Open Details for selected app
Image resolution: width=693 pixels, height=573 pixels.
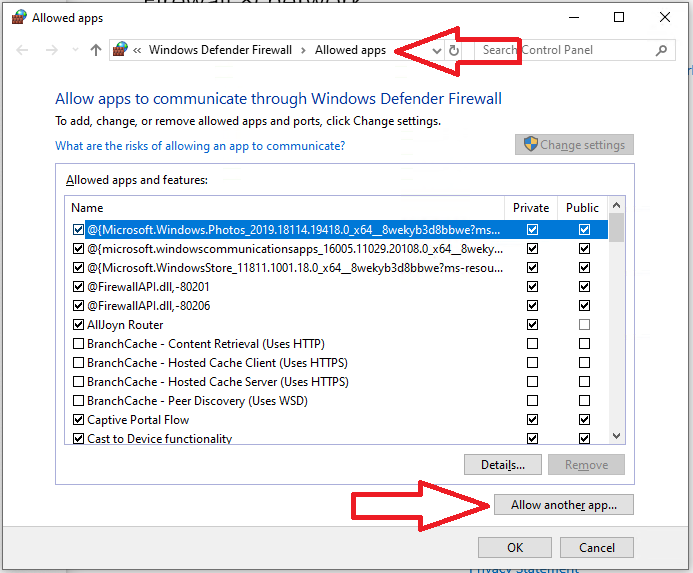pyautogui.click(x=503, y=465)
